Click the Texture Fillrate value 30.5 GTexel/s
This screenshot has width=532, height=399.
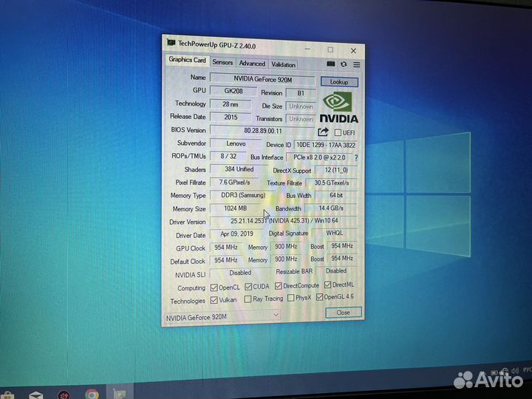click(x=332, y=183)
